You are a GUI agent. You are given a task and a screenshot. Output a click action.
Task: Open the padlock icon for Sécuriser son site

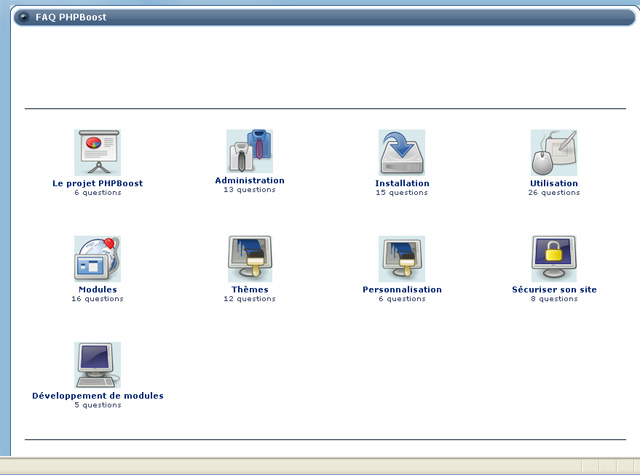pyautogui.click(x=553, y=259)
